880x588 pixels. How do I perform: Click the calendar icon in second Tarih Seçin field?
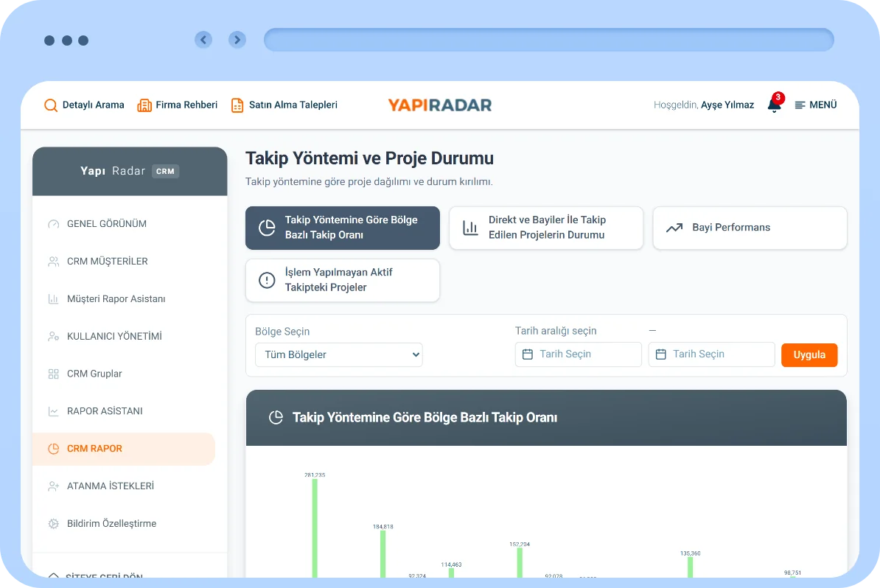(660, 354)
